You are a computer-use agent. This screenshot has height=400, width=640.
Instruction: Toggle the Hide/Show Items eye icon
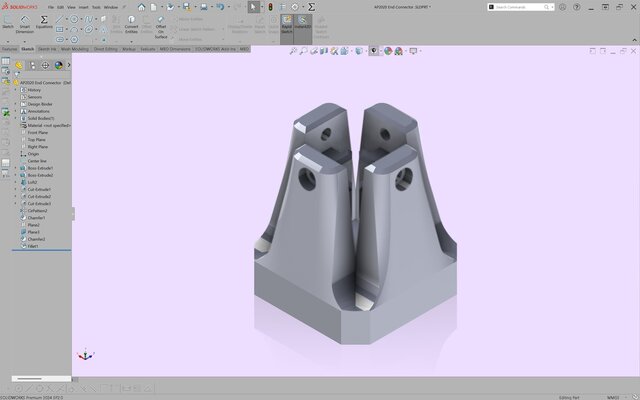[x=374, y=51]
